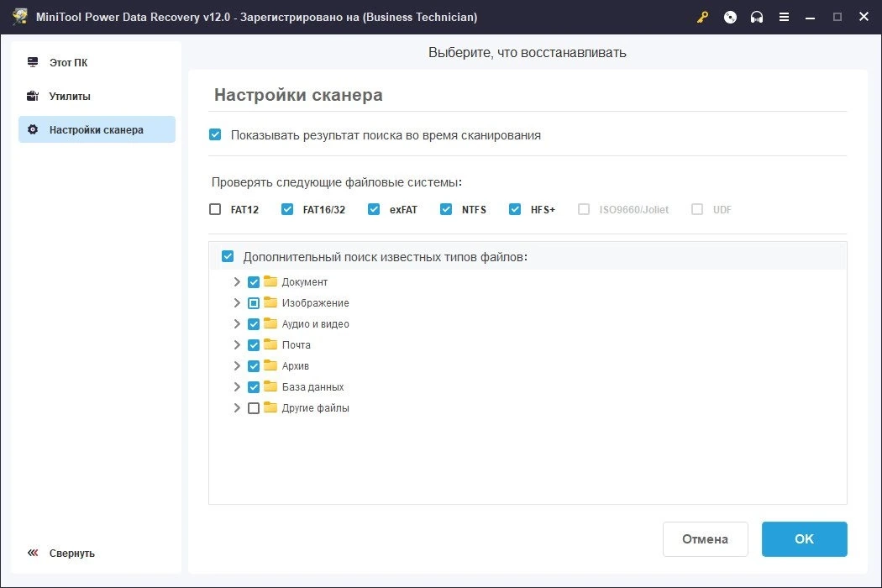The image size is (882, 588).
Task: Click the Другие файлы tree label
Action: (x=316, y=408)
